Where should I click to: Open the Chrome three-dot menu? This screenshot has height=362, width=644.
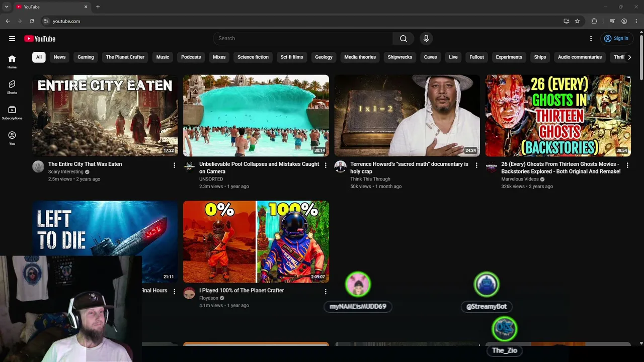coord(636,21)
